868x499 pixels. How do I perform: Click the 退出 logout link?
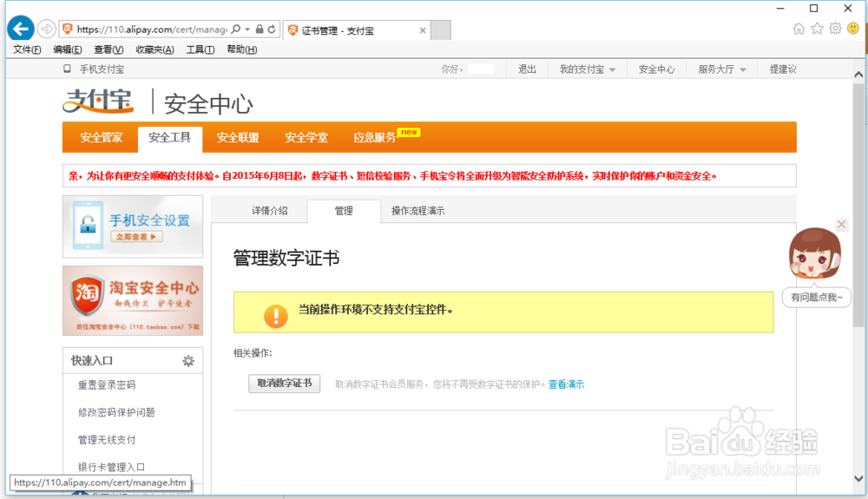527,69
